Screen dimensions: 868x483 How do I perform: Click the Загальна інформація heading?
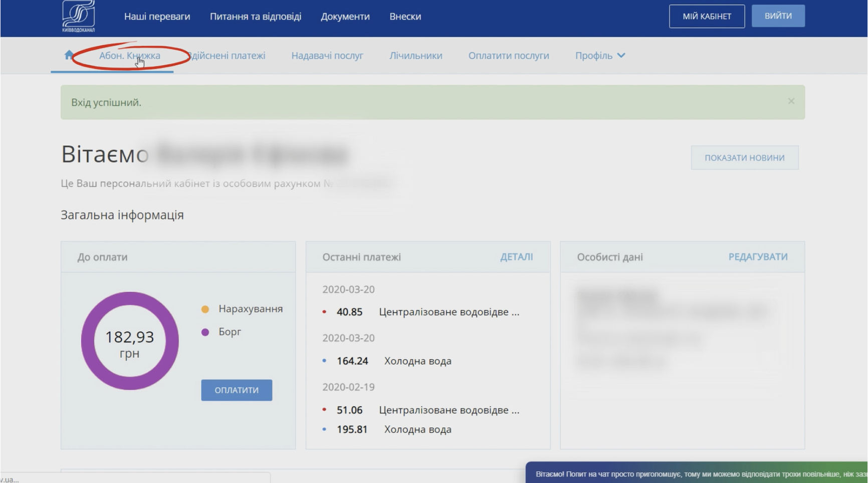[x=122, y=215]
